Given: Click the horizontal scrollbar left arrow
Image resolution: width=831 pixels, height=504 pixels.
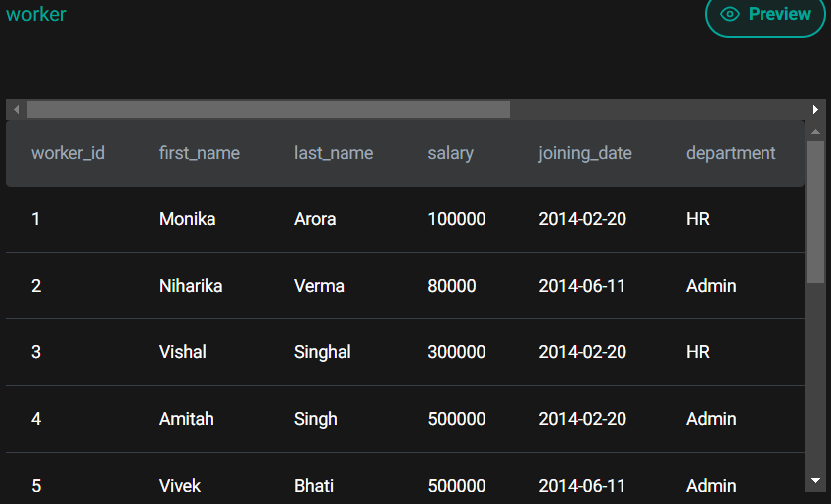Looking at the screenshot, I should 16,109.
